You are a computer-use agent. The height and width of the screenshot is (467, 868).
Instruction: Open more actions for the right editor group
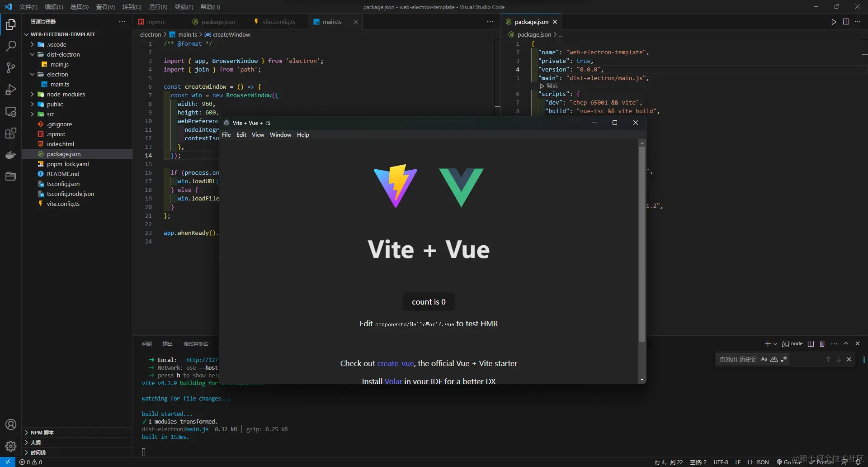(x=858, y=22)
